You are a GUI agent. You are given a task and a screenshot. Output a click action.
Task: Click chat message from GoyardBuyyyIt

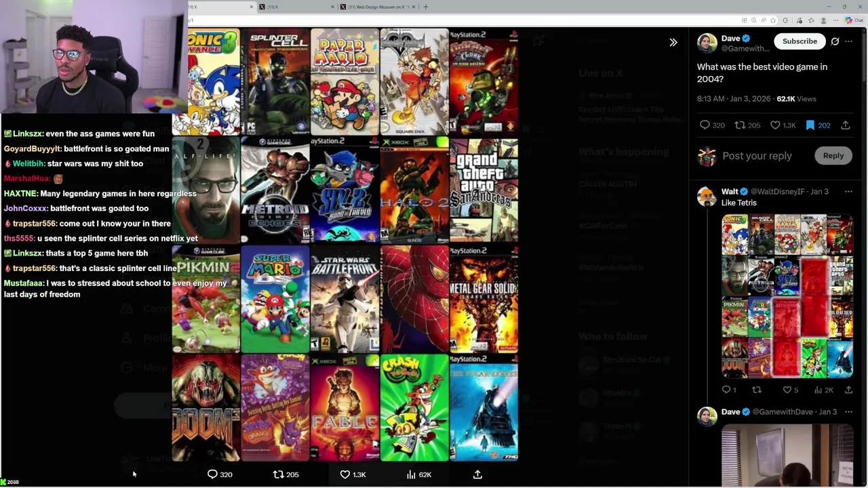click(x=86, y=148)
